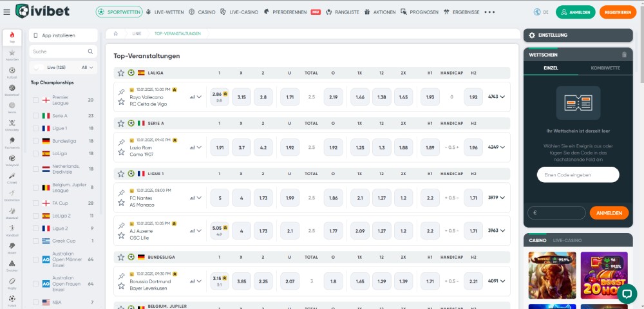Click the trash icon in Wettschein panel
The height and width of the screenshot is (309, 644).
pyautogui.click(x=623, y=55)
